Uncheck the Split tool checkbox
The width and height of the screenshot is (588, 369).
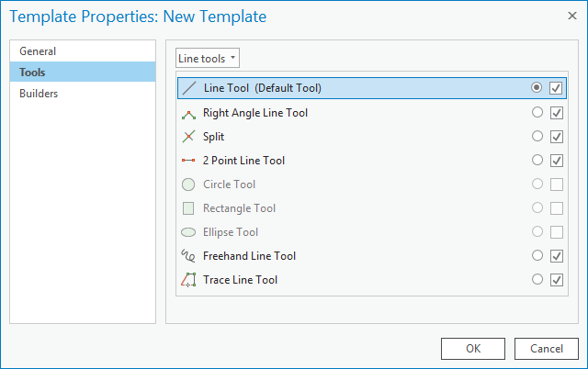pos(556,137)
